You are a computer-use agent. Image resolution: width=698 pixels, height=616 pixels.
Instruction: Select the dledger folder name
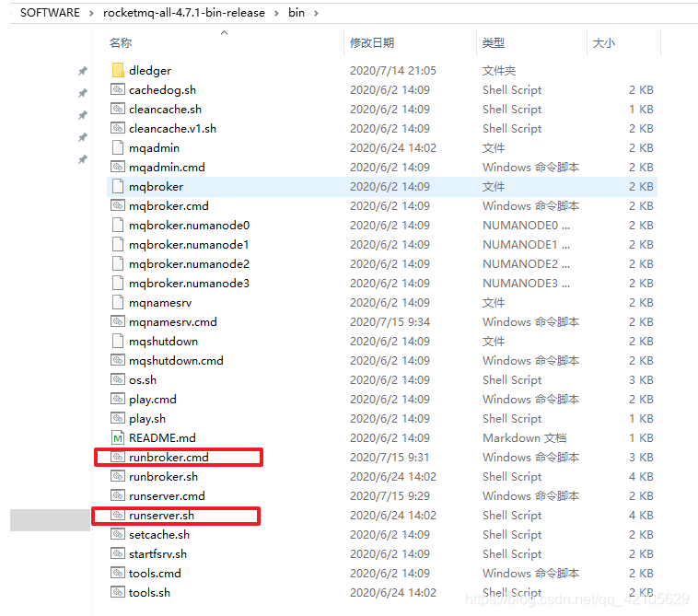point(150,70)
